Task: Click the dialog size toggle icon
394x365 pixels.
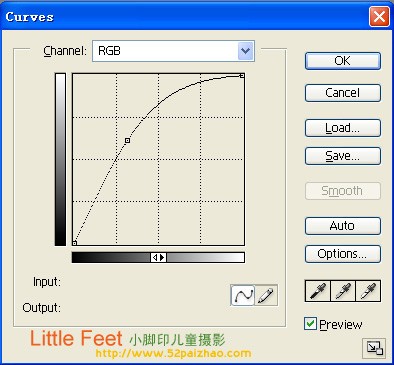Action: point(374,348)
